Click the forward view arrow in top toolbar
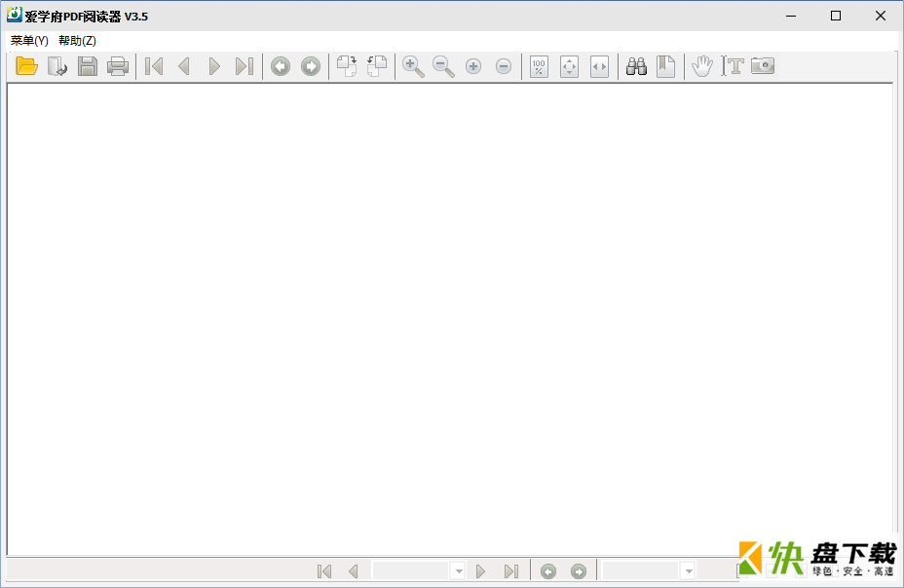 [x=311, y=66]
